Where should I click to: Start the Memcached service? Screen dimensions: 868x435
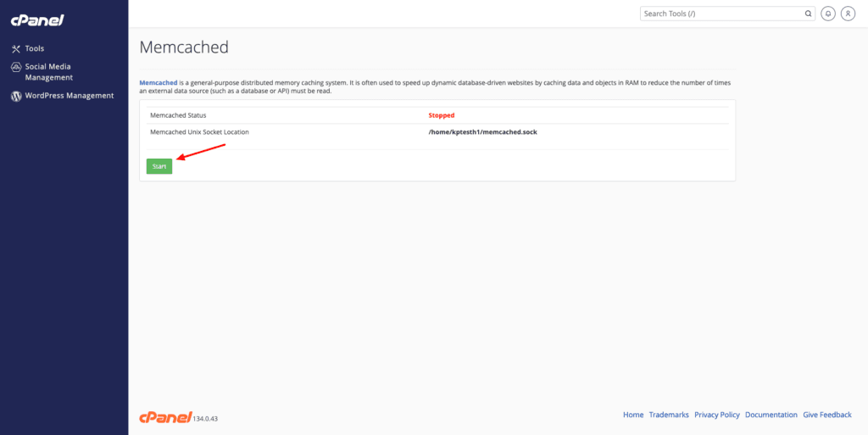(x=159, y=166)
